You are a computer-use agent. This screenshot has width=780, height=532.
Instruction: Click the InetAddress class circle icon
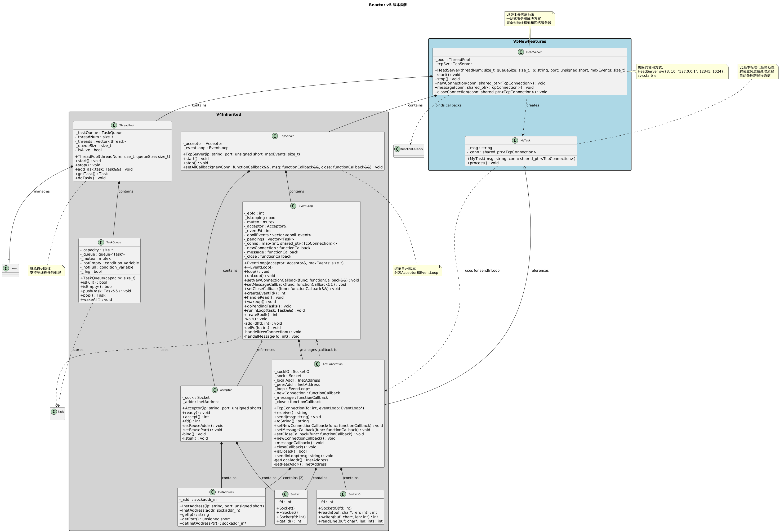coord(212,492)
